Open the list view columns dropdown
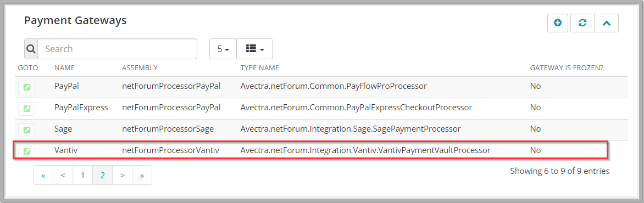 [254, 49]
